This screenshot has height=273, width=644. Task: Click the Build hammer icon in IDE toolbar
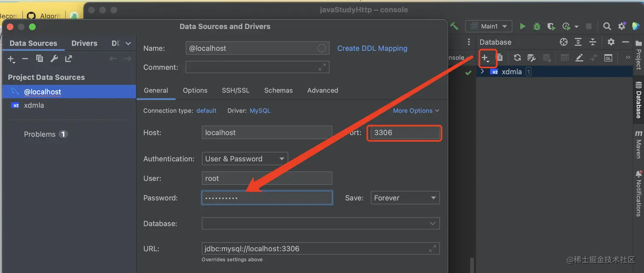coord(454,26)
